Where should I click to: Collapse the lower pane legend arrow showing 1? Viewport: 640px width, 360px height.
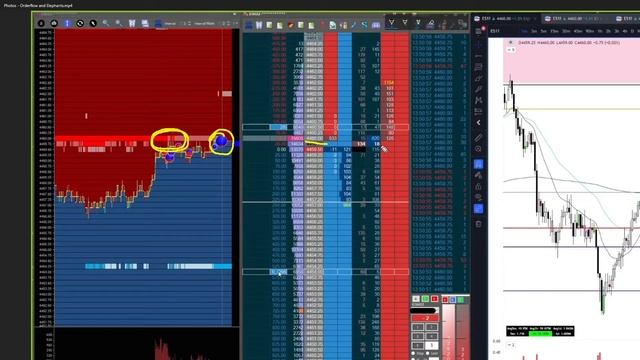511,345
